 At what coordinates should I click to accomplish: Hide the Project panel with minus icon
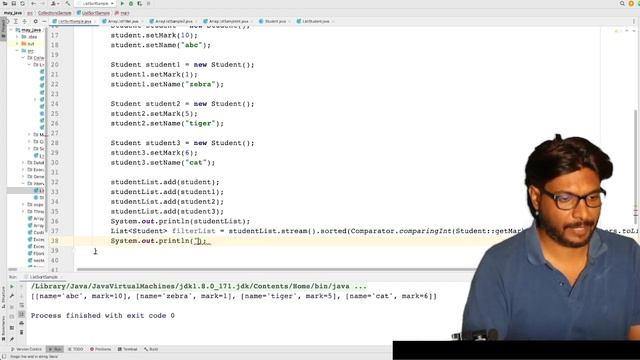(44, 21)
